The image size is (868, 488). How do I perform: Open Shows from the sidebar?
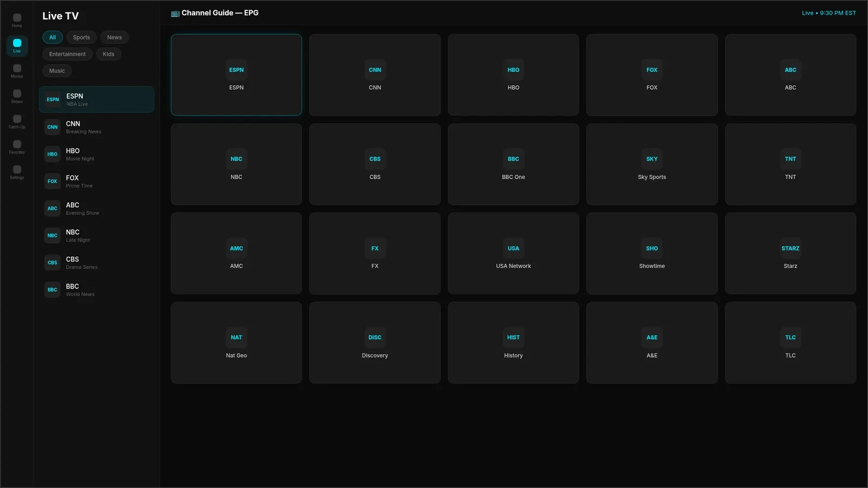(17, 97)
